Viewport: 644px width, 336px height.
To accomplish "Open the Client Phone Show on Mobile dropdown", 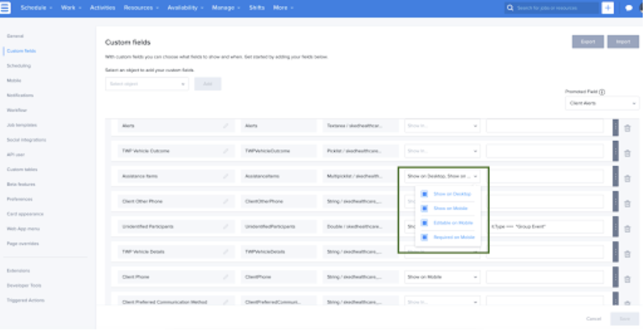I will point(442,277).
